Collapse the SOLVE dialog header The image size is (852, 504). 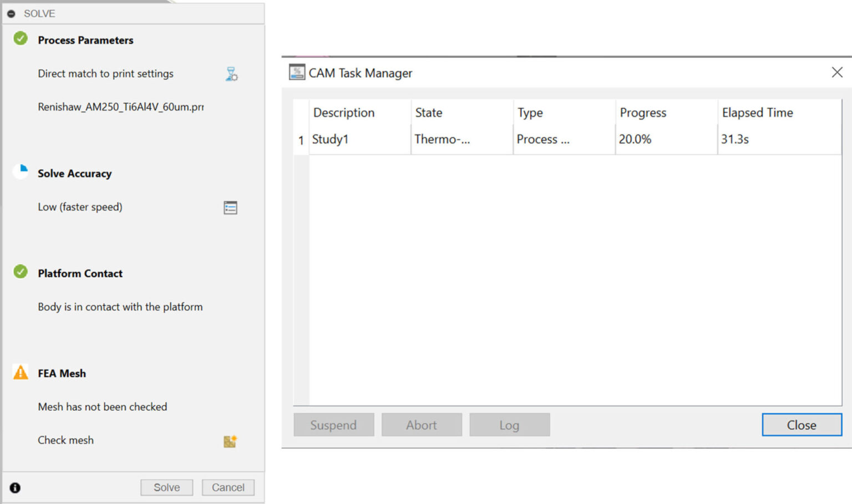point(12,13)
